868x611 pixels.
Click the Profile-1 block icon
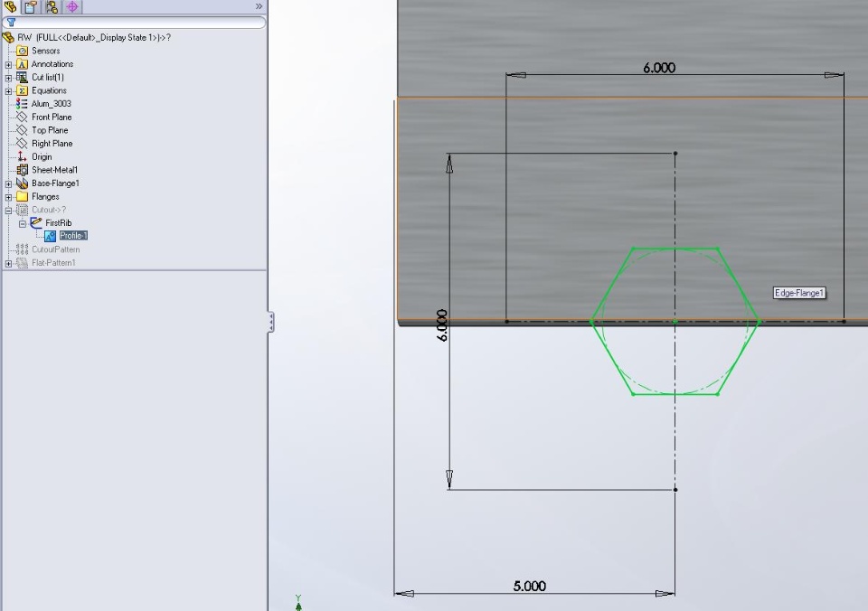click(50, 236)
